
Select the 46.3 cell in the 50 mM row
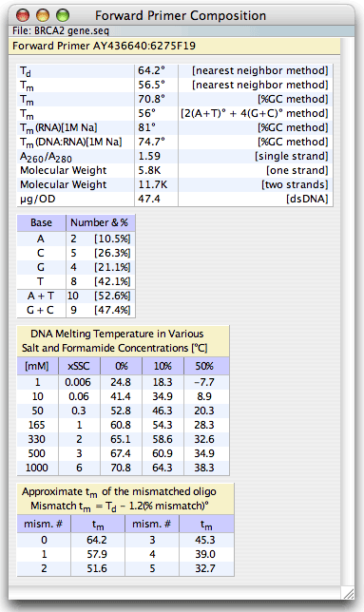(x=163, y=411)
